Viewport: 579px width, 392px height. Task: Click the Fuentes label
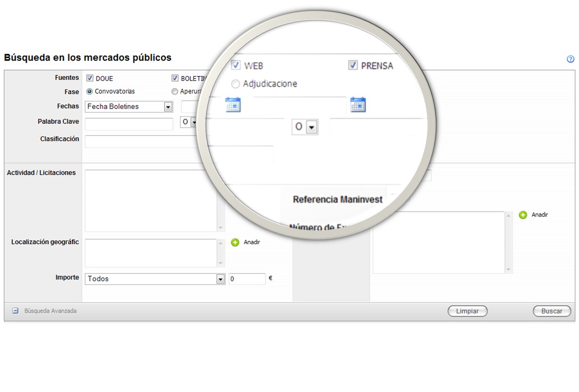(67, 78)
